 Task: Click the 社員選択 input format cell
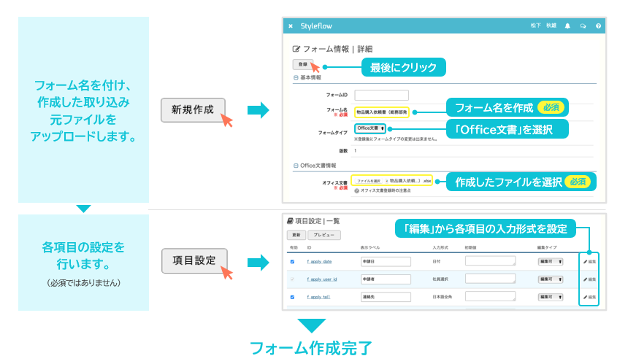[440, 279]
